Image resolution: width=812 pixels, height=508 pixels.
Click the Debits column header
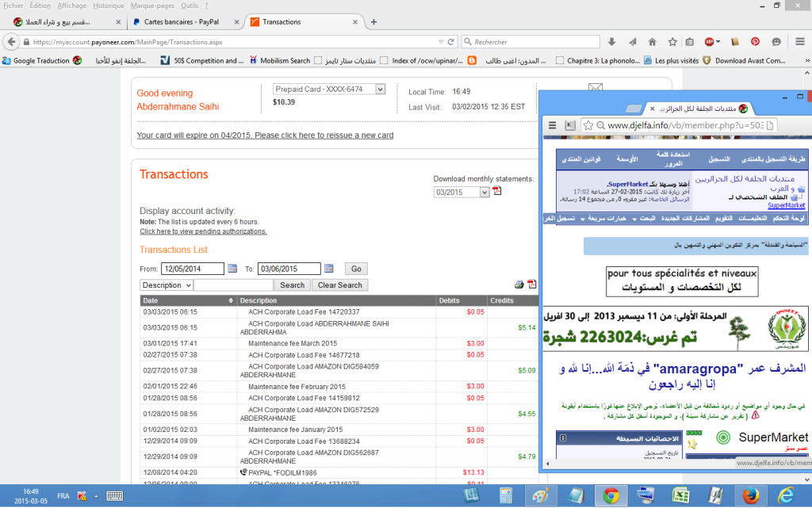coord(449,300)
